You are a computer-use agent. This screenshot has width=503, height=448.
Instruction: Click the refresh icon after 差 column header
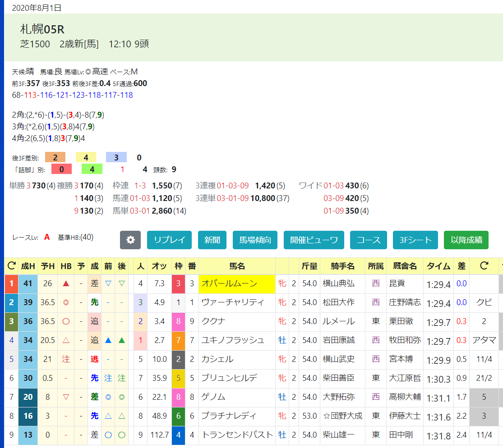click(484, 265)
